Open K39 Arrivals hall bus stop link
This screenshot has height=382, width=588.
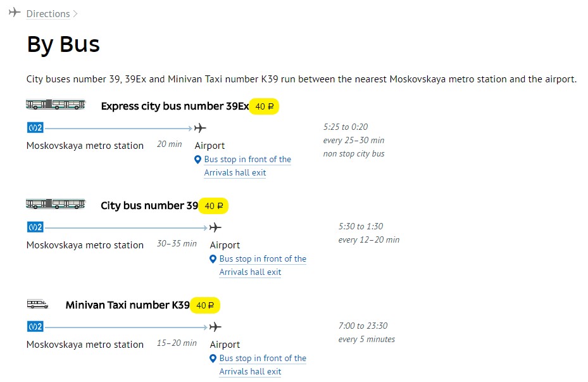263,365
